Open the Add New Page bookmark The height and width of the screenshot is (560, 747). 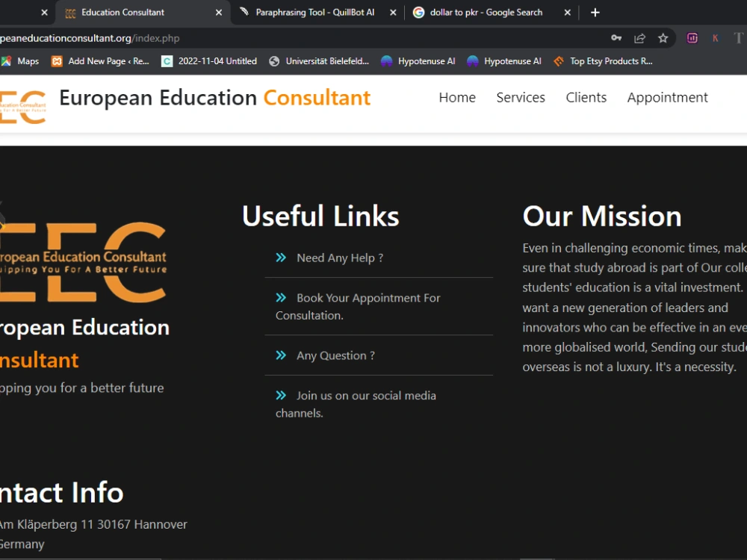(101, 61)
